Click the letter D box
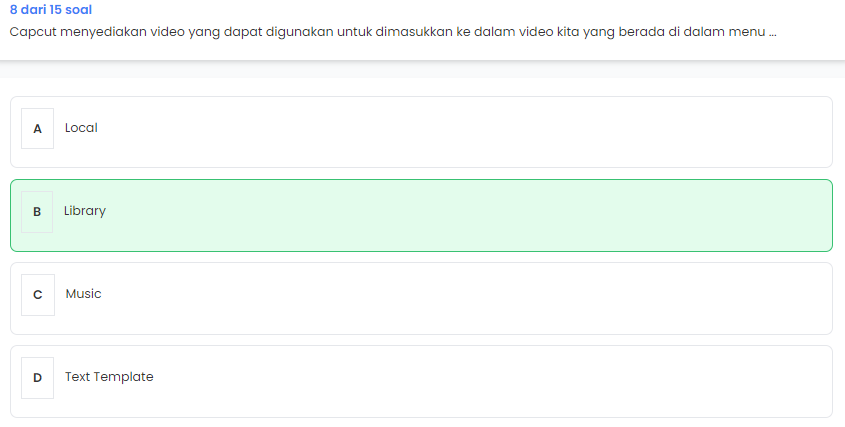This screenshot has height=427, width=845. pyautogui.click(x=37, y=378)
